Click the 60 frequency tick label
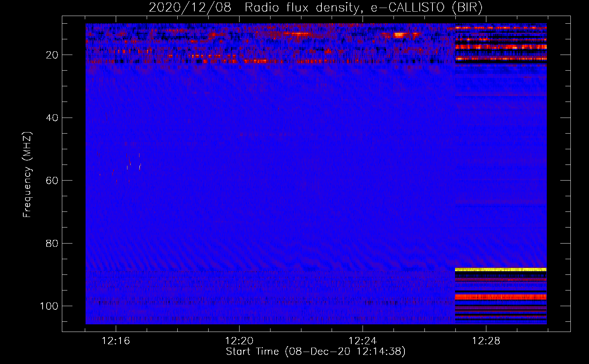The height and width of the screenshot is (364, 589). coord(52,181)
